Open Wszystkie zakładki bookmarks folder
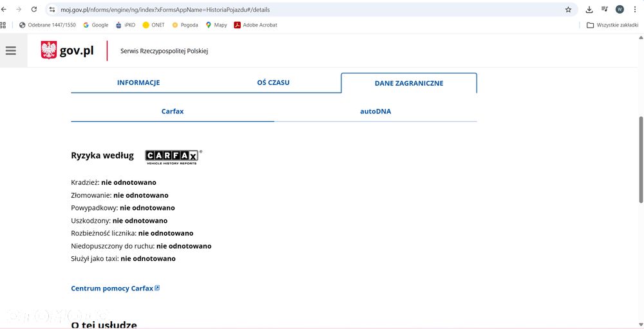Image resolution: width=644 pixels, height=329 pixels. click(612, 25)
